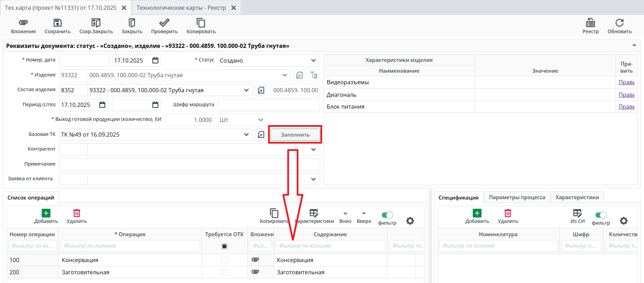The width and height of the screenshot is (644, 283).
Task: Open the Реестр registry icon
Action: (x=590, y=23)
